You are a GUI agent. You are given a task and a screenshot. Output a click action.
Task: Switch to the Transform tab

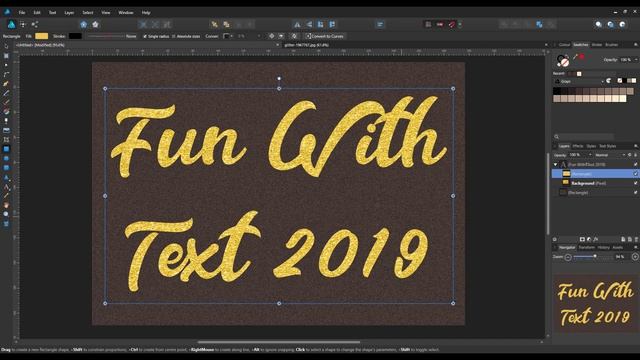(x=587, y=248)
